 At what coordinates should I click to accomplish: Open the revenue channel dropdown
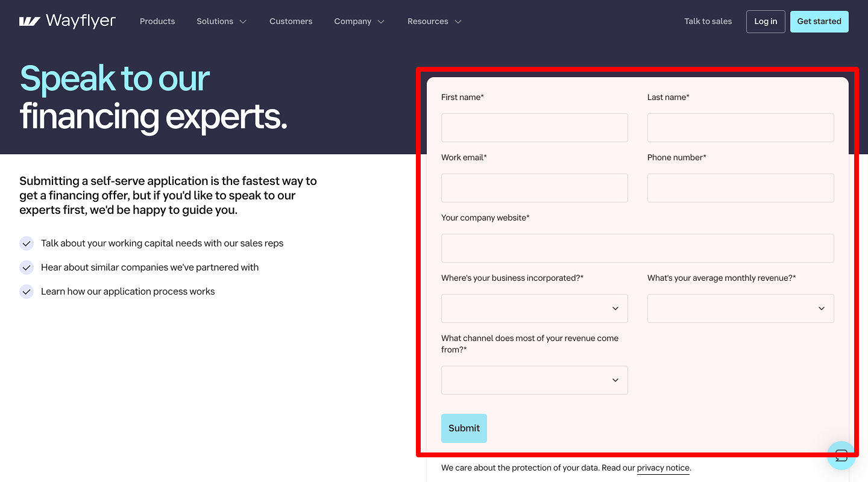tap(534, 380)
